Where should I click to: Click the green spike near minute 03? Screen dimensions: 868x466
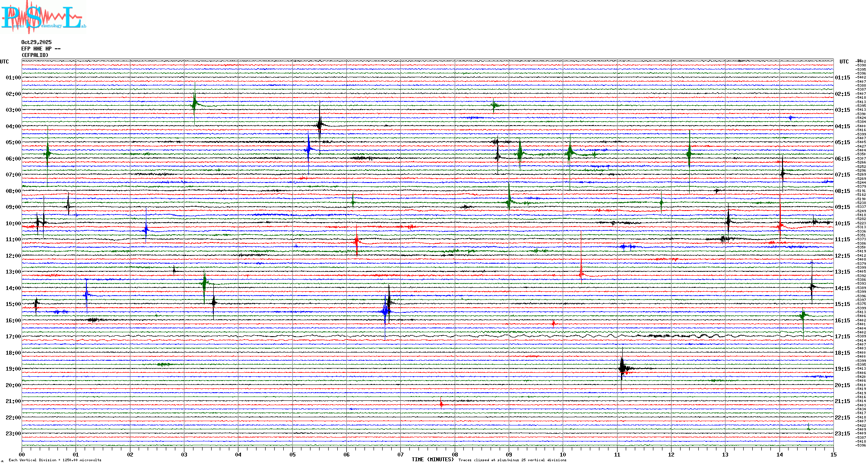[195, 104]
